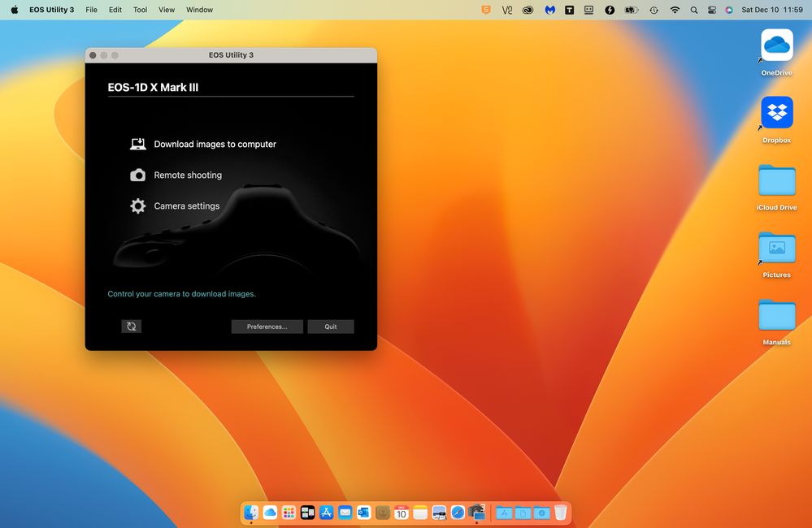Open Camera settings gear icon
This screenshot has width=812, height=528.
tap(137, 206)
